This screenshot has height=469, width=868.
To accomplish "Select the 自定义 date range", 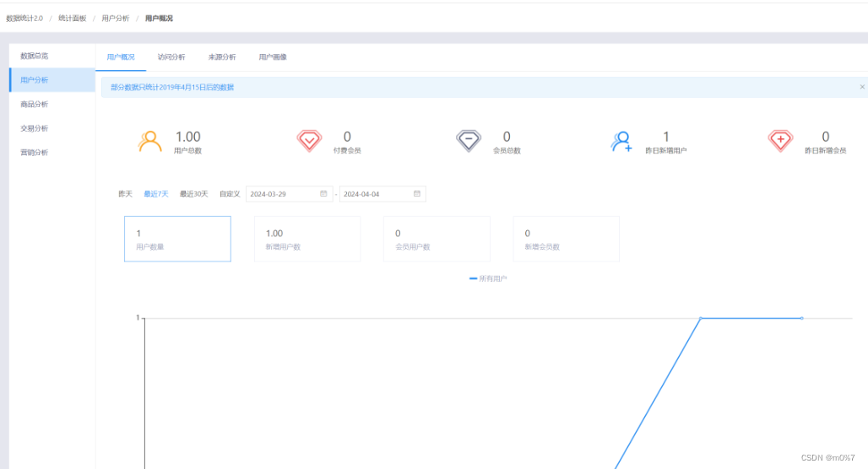I will [230, 194].
